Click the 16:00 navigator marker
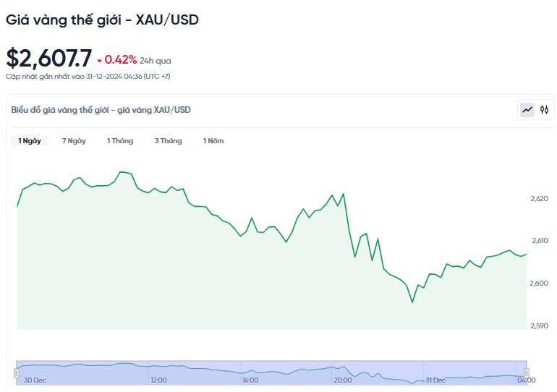557x392 pixels. tap(250, 380)
